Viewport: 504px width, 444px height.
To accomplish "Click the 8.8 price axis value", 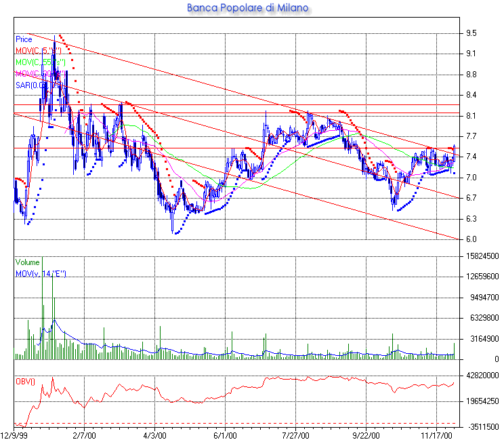I will click(x=471, y=75).
